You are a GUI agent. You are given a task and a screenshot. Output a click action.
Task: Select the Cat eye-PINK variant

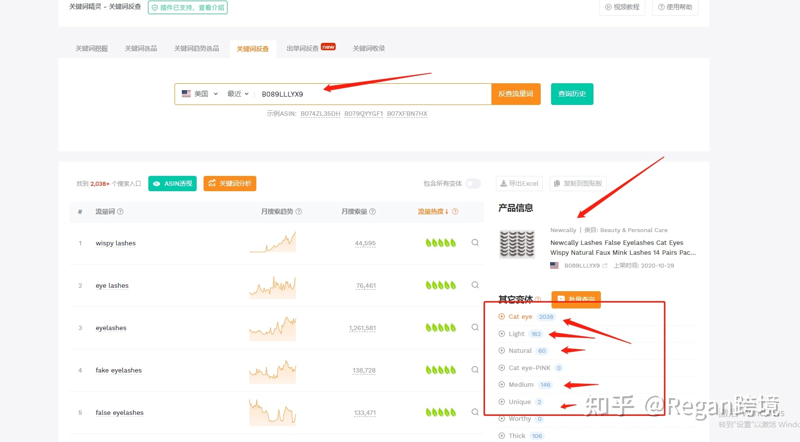click(x=531, y=367)
